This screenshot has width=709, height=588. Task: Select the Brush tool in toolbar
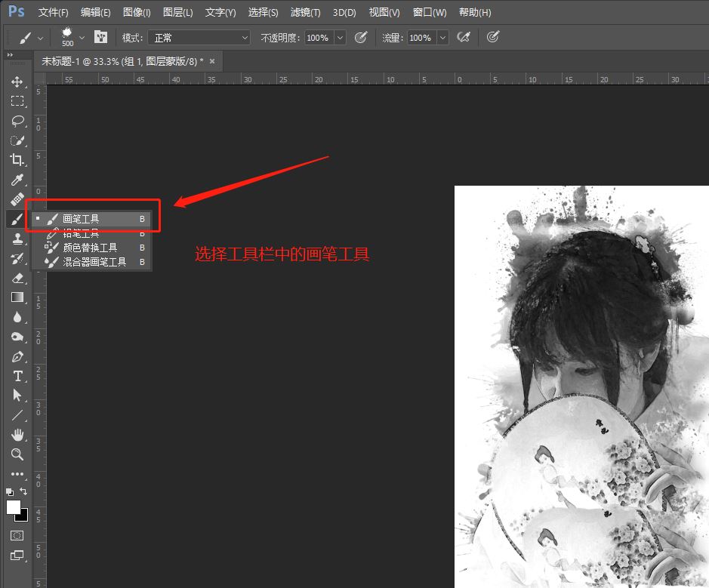click(17, 219)
